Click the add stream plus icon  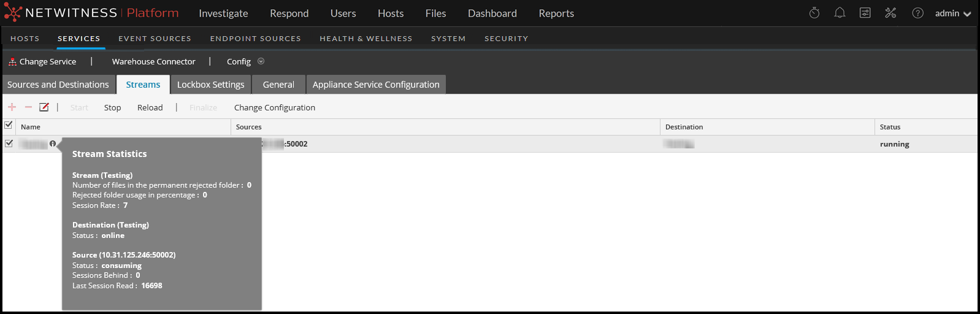click(x=12, y=107)
